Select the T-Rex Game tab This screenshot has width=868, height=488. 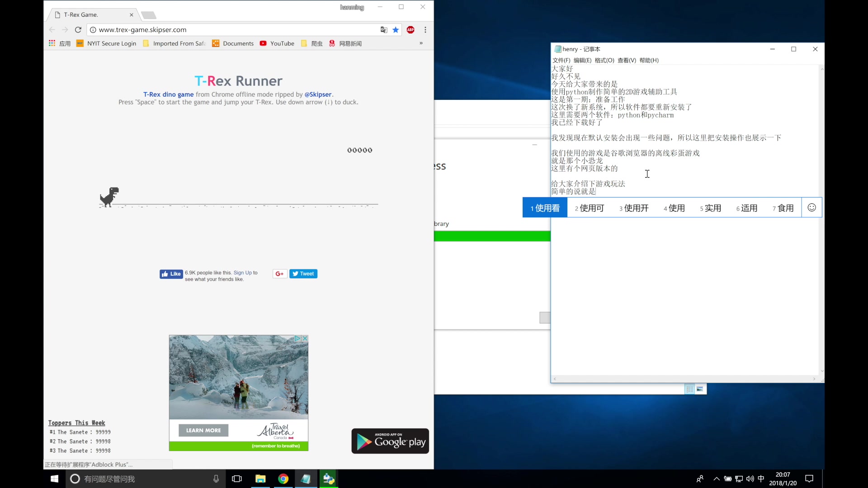click(x=93, y=15)
